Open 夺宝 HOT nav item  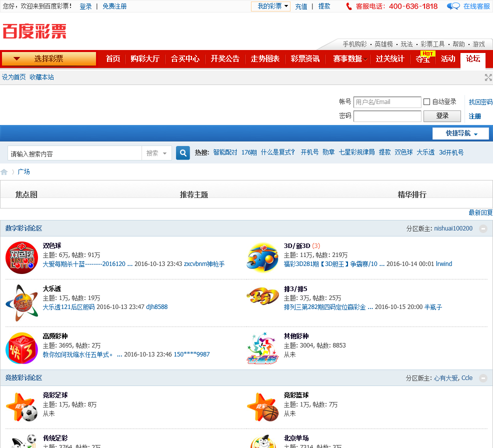coord(423,58)
